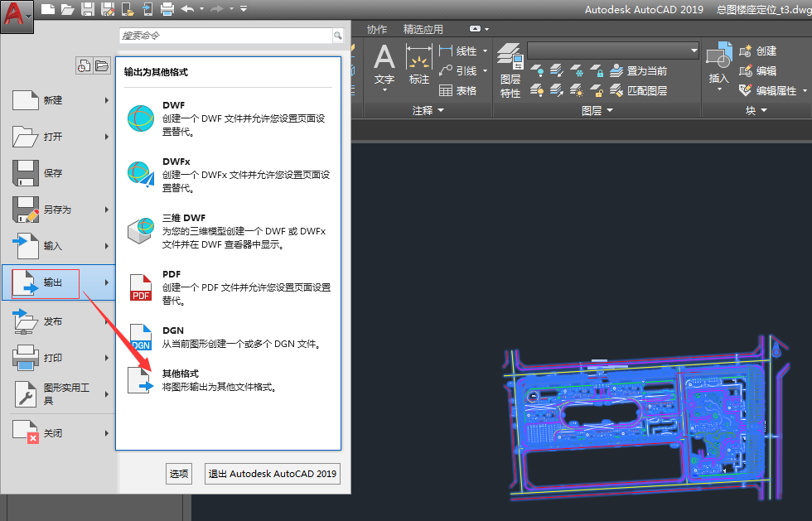Click the Save disk icon in quick access toolbar
Image resolution: width=812 pixels, height=521 pixels.
88,9
